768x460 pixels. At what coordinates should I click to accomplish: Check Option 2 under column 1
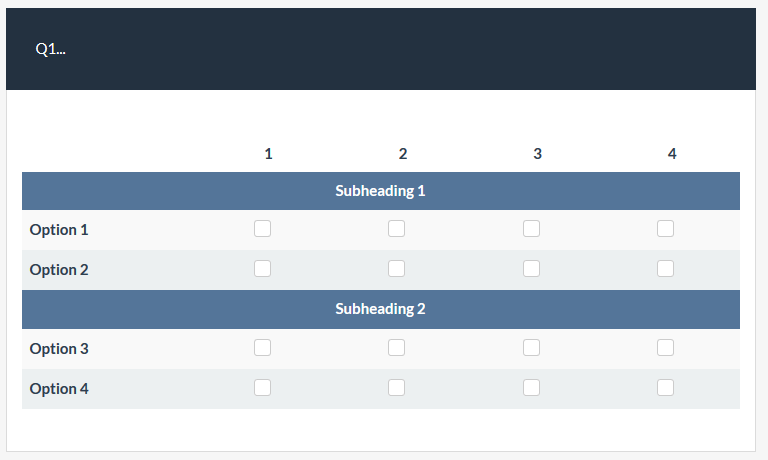click(262, 268)
